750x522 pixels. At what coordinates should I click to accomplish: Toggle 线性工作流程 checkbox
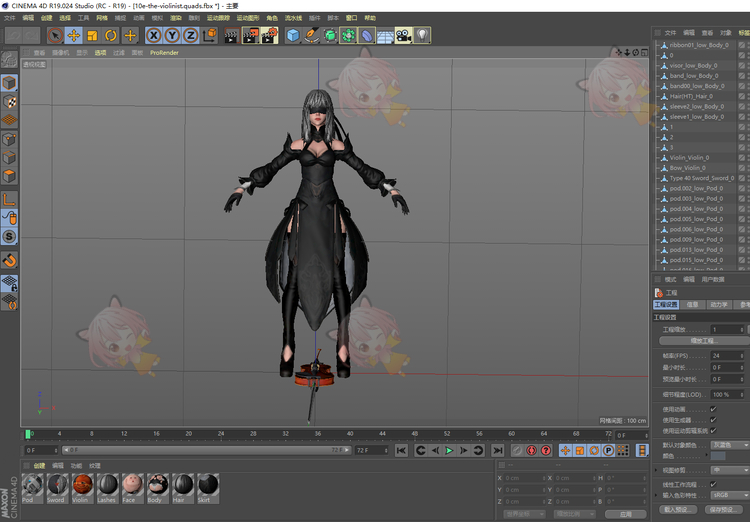tap(713, 484)
